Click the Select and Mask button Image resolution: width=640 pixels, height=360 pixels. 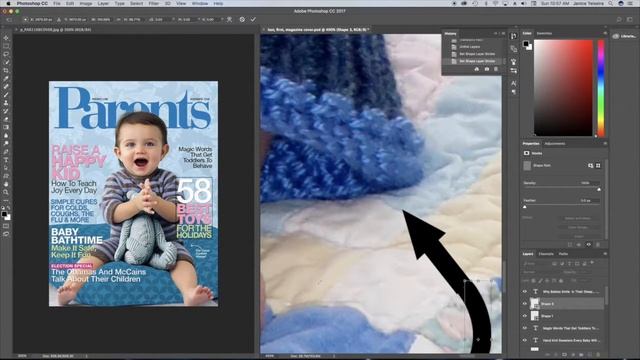click(x=578, y=218)
